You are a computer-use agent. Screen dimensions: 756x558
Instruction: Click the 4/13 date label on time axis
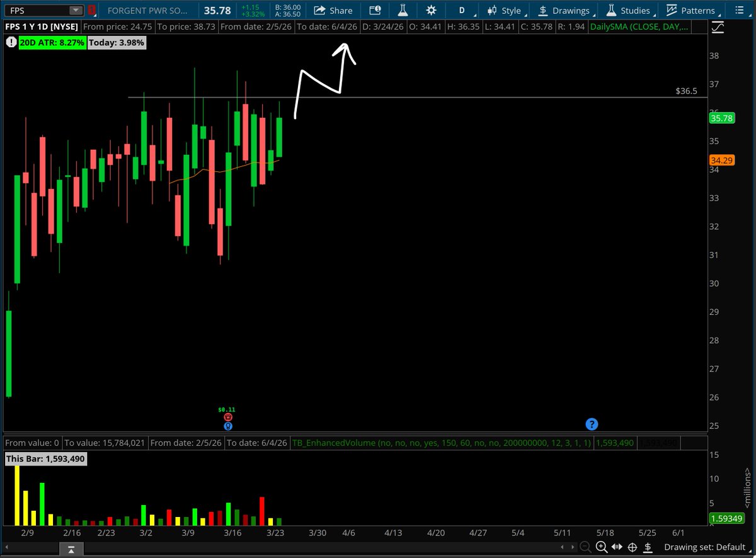393,532
